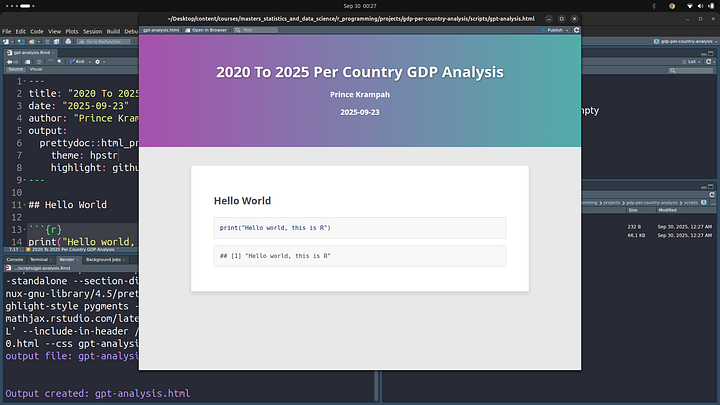Switch to the Render tab
The width and height of the screenshot is (720, 405).
tap(67, 259)
